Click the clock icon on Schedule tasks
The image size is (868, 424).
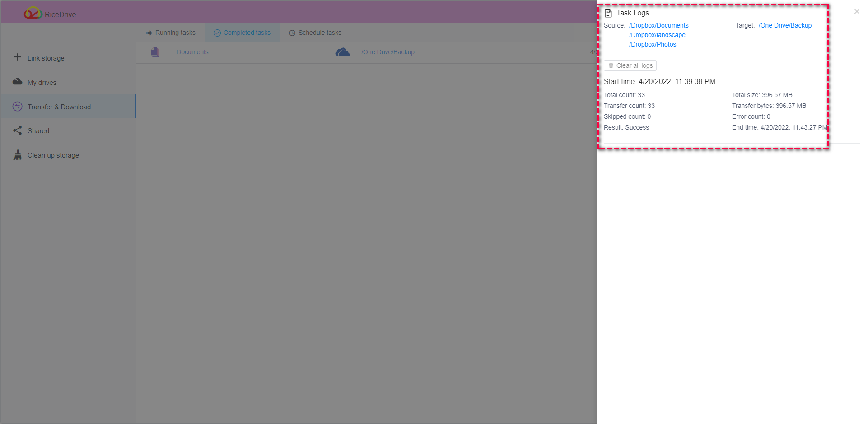pos(292,33)
